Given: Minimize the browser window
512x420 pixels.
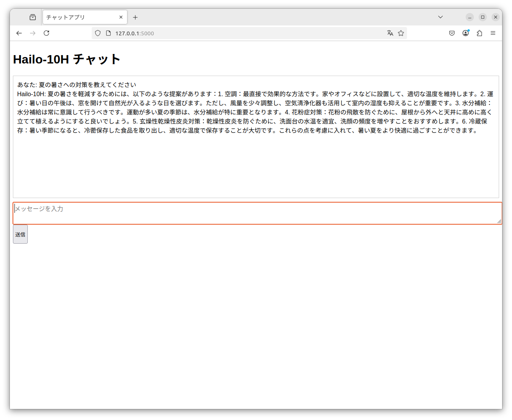Looking at the screenshot, I should (x=470, y=17).
